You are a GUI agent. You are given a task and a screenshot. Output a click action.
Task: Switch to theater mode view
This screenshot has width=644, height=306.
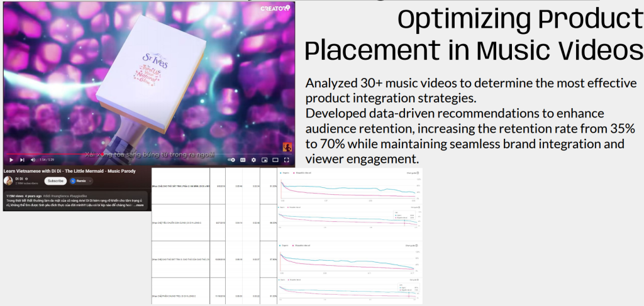point(275,160)
